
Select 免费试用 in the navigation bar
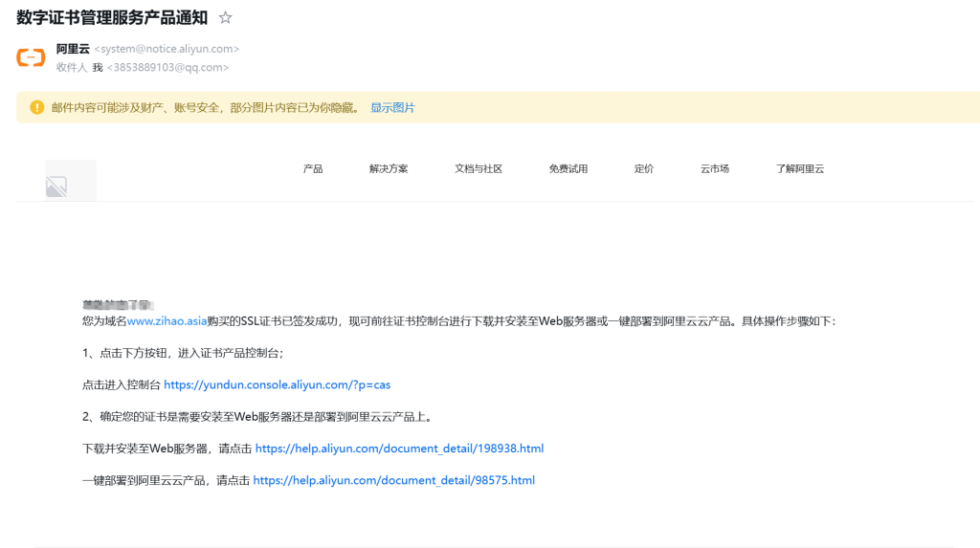coord(568,169)
